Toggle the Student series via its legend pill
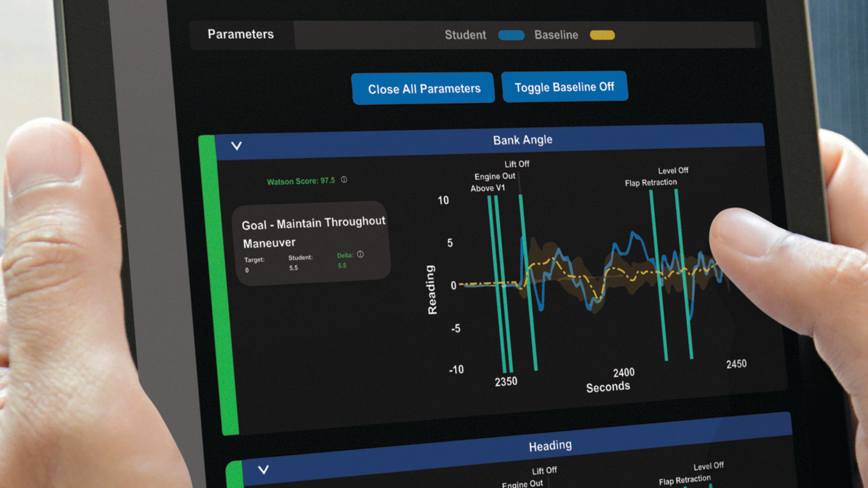This screenshot has height=488, width=868. pyautogui.click(x=510, y=35)
